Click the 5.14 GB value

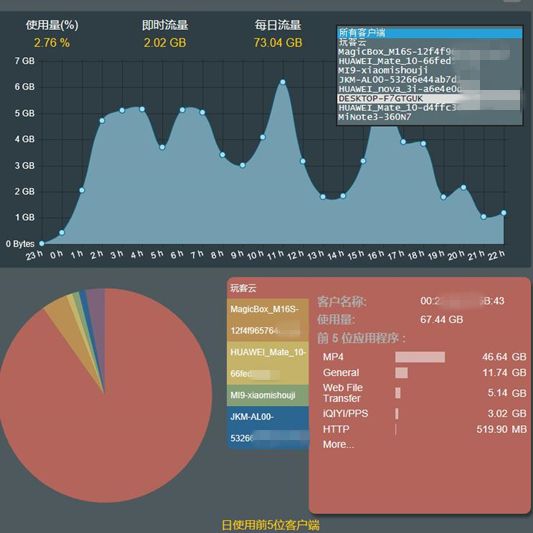coord(507,393)
